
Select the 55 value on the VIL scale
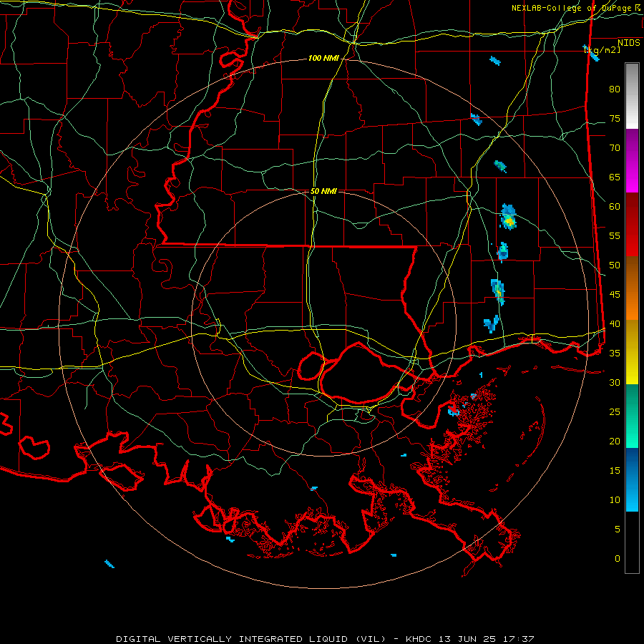click(x=615, y=236)
